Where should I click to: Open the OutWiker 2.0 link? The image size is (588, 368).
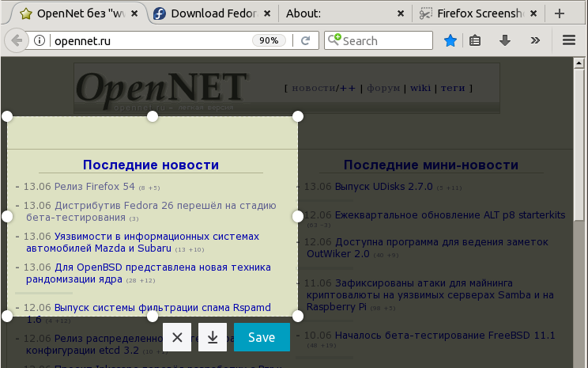[x=428, y=248]
